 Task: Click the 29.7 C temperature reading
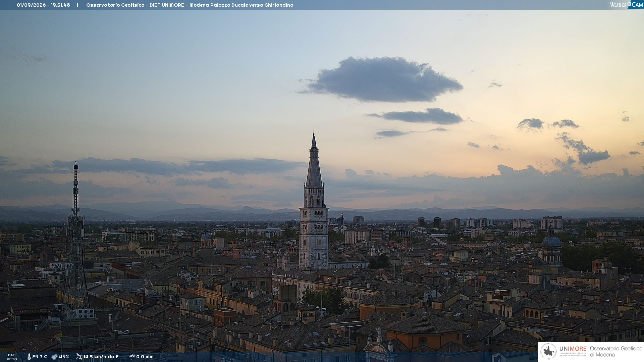(x=40, y=357)
